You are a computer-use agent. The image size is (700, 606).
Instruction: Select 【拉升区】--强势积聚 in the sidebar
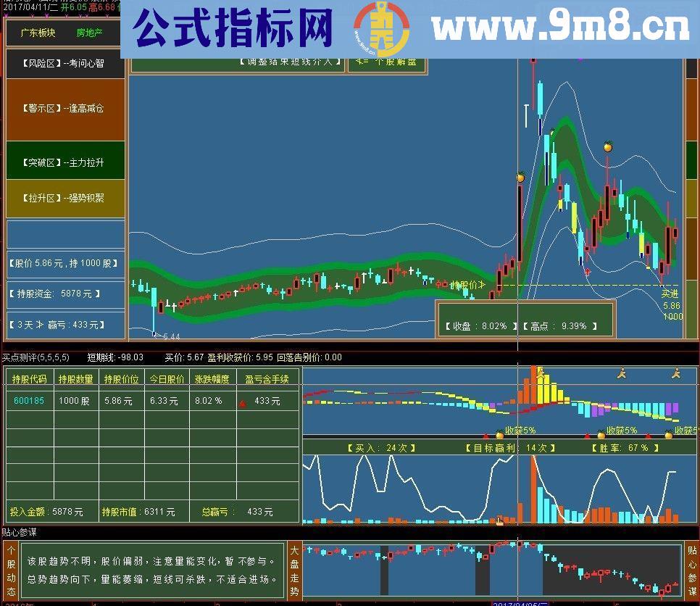64,198
